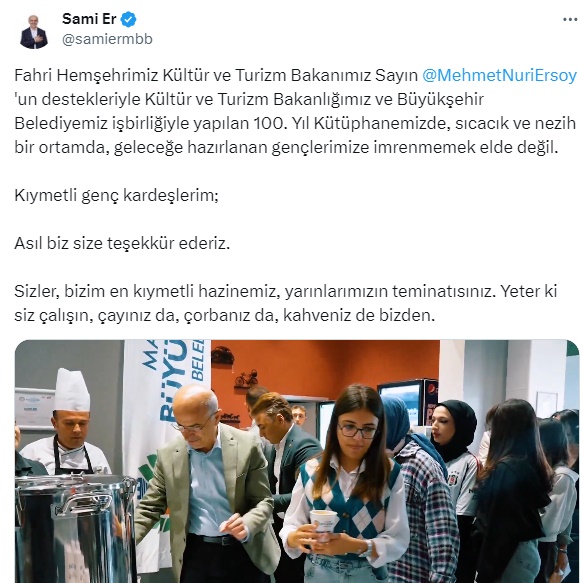583x583 pixels.
Task: Click the paragraph starting 'Sizler, bizim en kıymetli'
Action: coord(286,303)
